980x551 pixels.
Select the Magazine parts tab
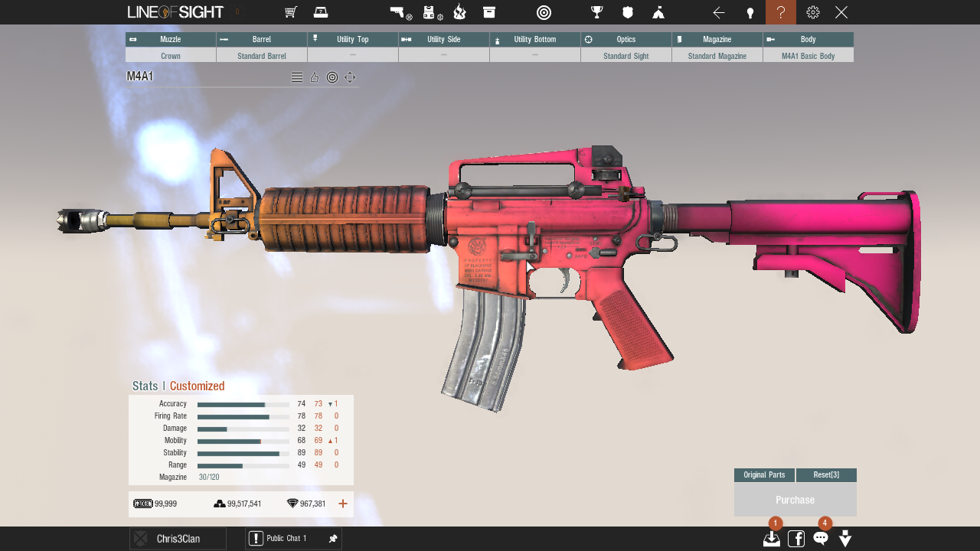point(717,39)
